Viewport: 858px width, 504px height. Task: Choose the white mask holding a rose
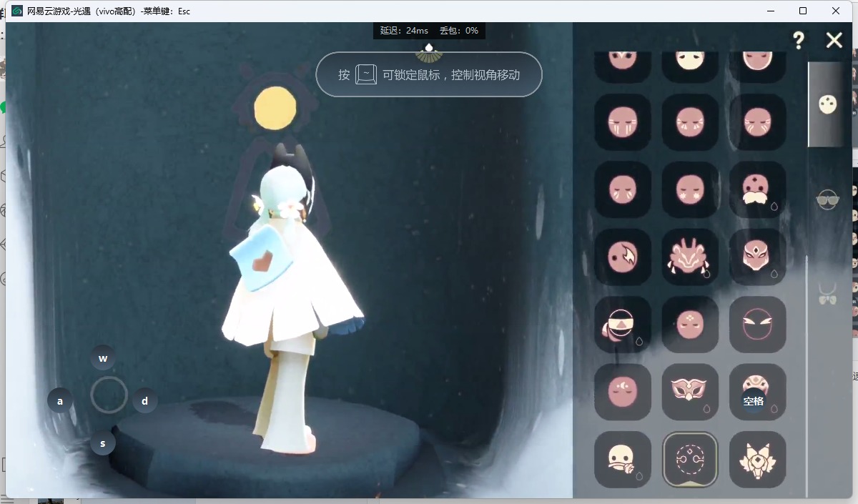pyautogui.click(x=623, y=459)
